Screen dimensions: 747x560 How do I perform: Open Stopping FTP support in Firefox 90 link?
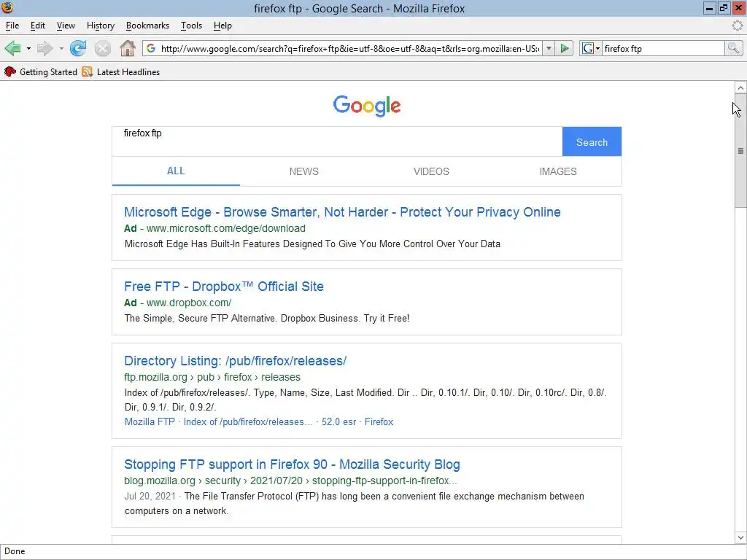(x=292, y=464)
